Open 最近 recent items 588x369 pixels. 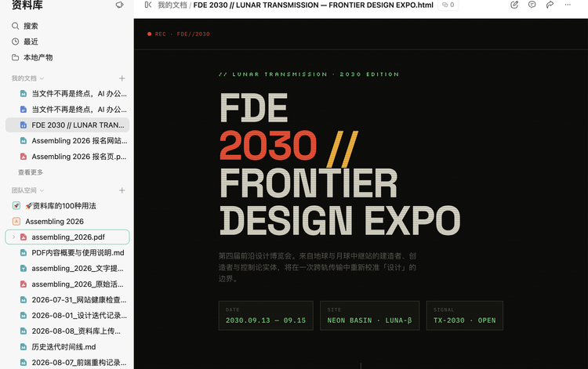31,42
